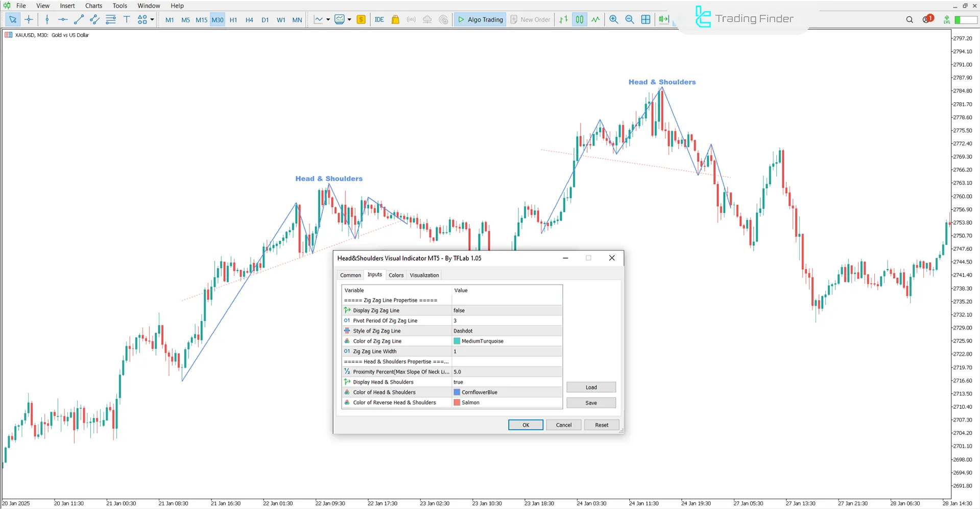The width and height of the screenshot is (980, 509).
Task: Load saved indicator settings
Action: [x=590, y=387]
